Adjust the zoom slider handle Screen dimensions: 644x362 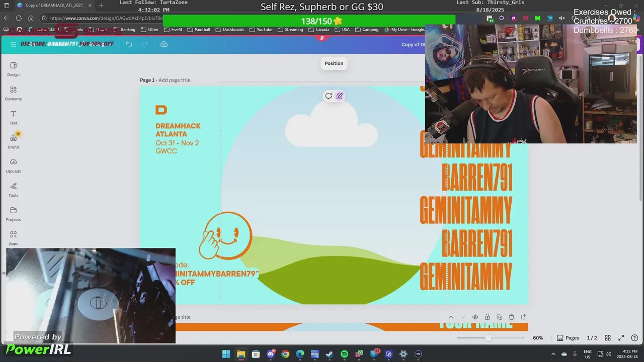[x=488, y=338]
